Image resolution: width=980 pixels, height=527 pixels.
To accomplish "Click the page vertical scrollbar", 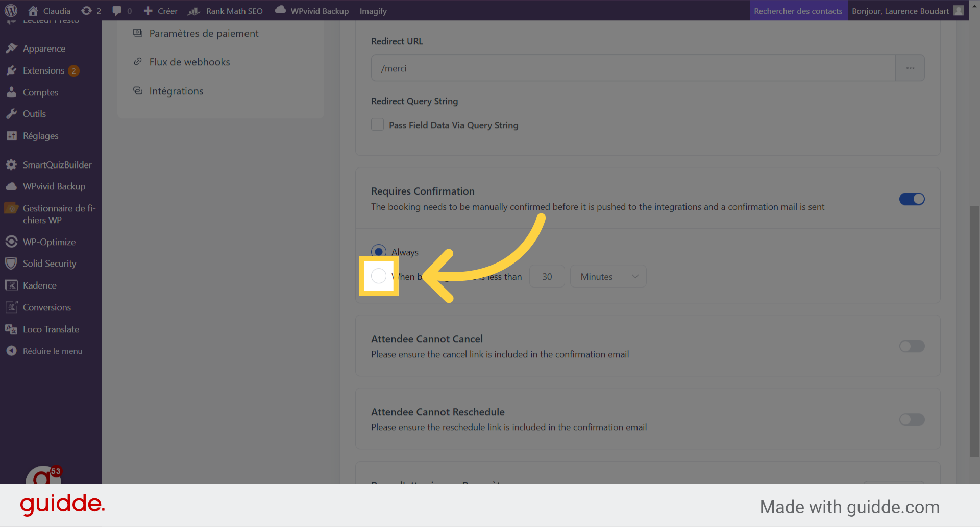I will 974,331.
